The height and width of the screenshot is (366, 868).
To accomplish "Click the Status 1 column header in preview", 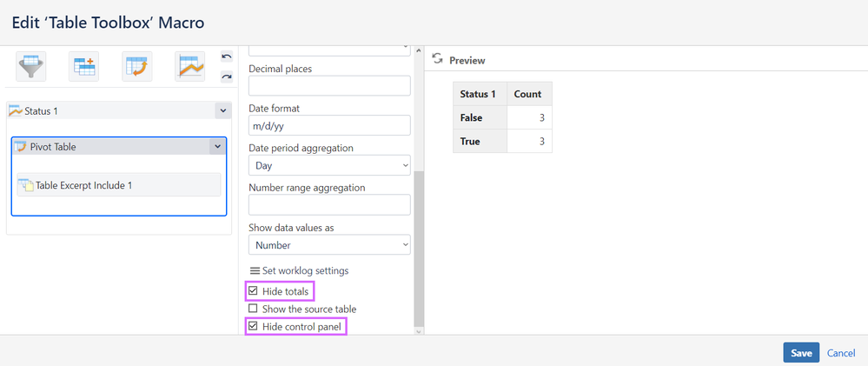I will click(x=478, y=94).
